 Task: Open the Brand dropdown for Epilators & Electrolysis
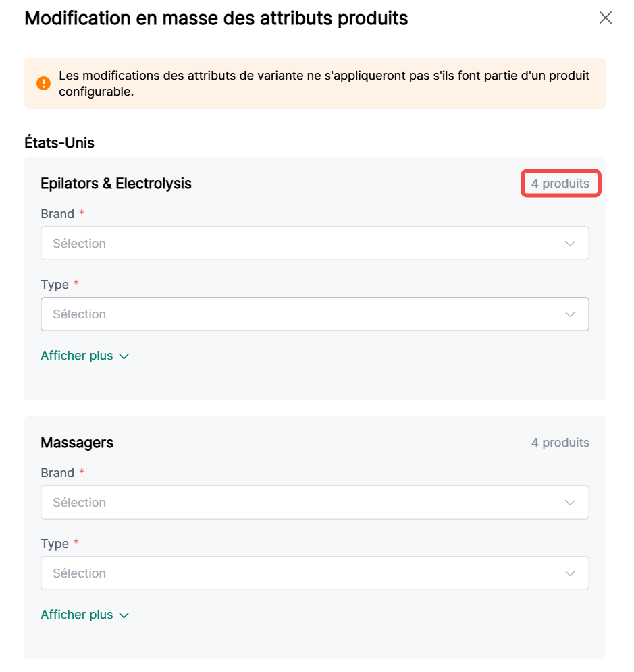(315, 244)
